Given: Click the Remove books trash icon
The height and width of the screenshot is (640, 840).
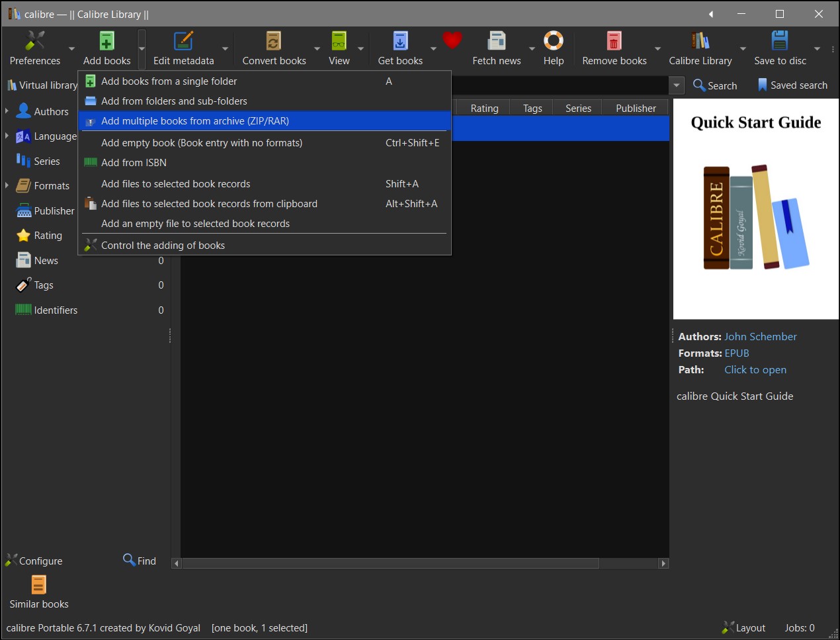Looking at the screenshot, I should pyautogui.click(x=614, y=42).
